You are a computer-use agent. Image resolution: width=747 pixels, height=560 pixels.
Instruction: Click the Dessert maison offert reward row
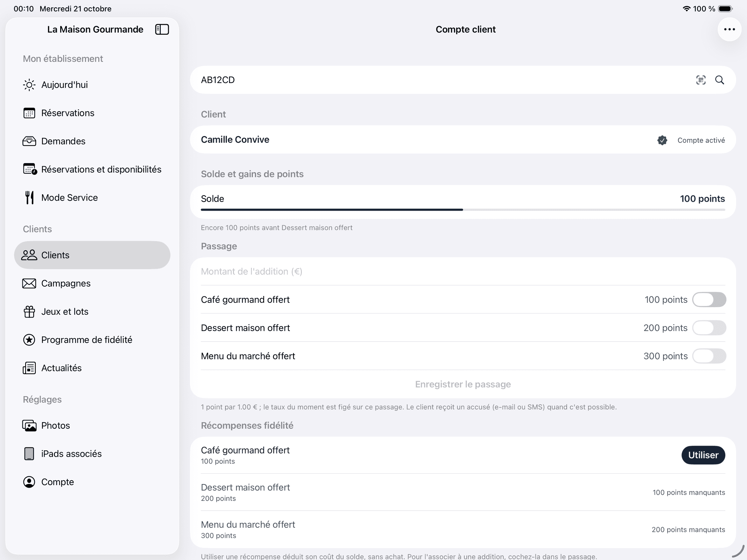[x=463, y=492]
